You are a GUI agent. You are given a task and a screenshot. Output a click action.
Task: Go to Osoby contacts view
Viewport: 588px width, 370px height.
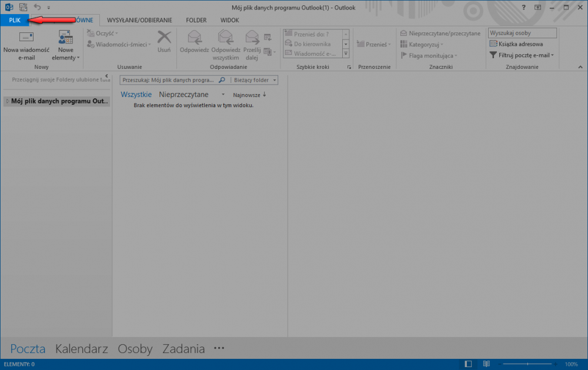coord(135,349)
